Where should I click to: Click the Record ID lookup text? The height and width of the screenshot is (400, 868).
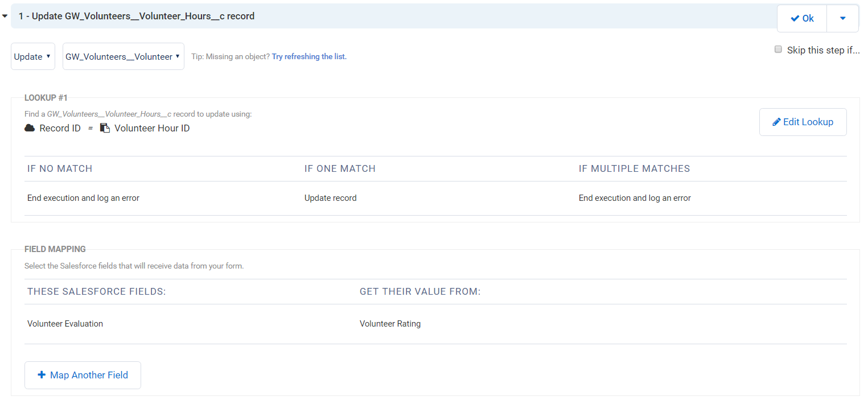coord(60,128)
